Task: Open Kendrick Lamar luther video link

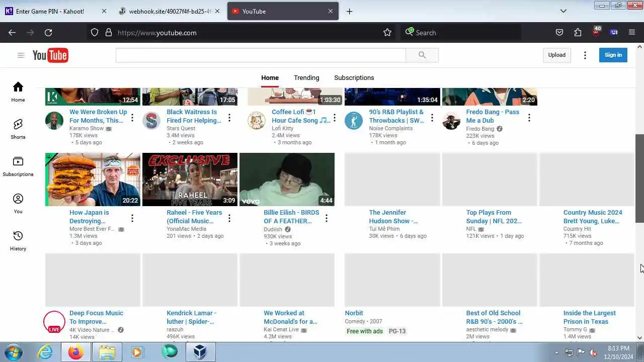Action: tap(192, 317)
